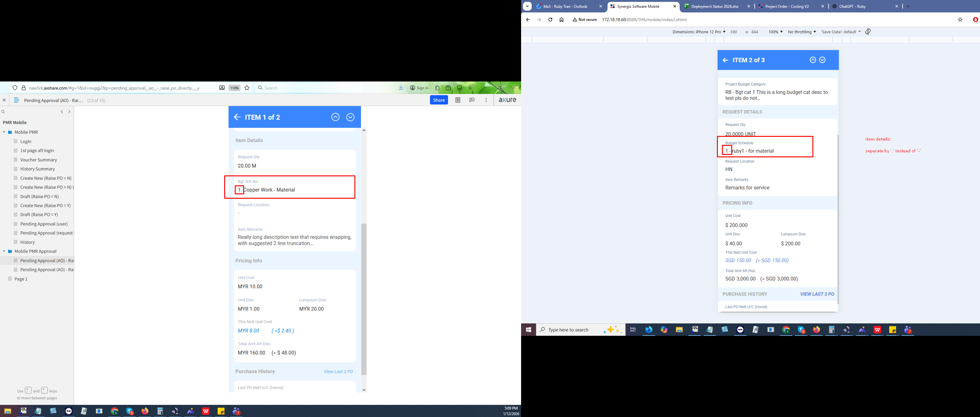Screen dimensions: 980x417
Task: Reload the Synergix Software Mobile page
Action: [x=550, y=20]
